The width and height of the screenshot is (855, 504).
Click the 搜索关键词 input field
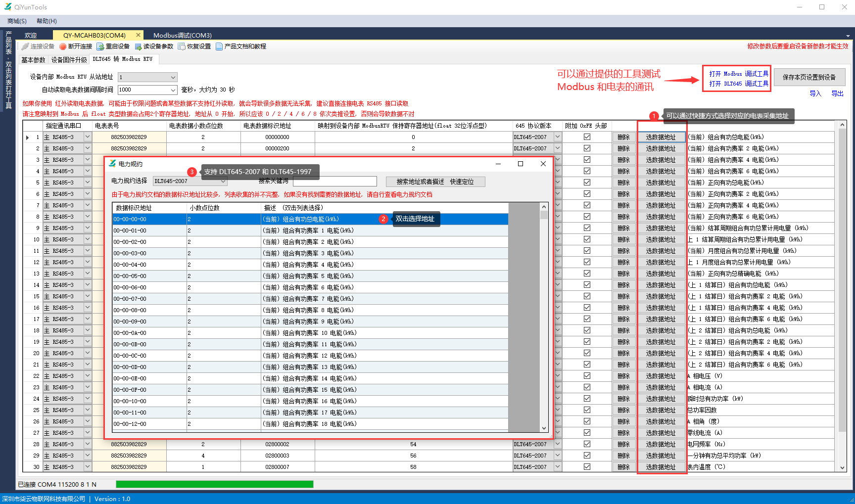click(334, 182)
